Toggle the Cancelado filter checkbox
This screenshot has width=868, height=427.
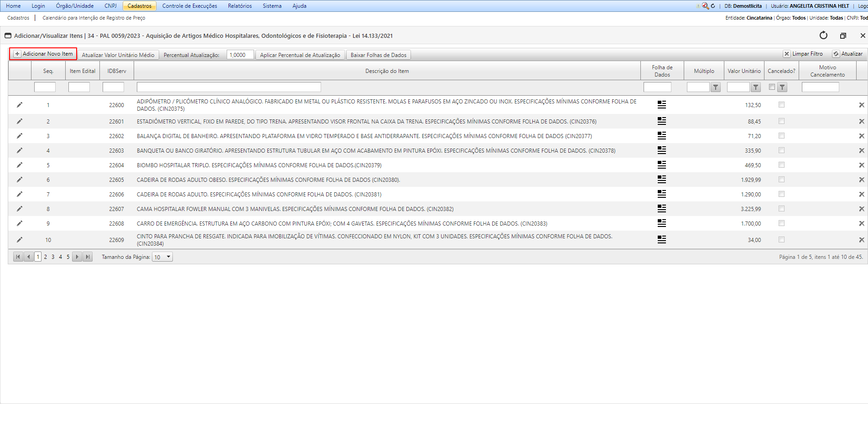[772, 87]
